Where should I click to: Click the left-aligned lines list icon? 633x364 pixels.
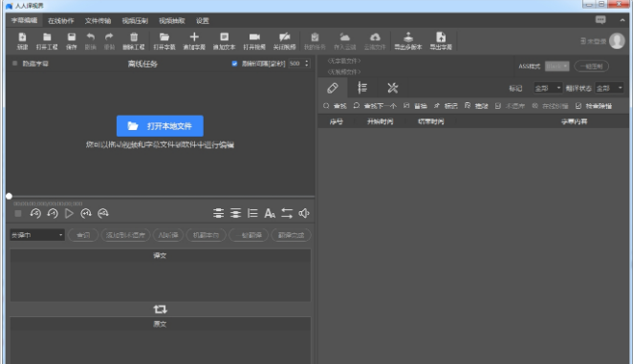pyautogui.click(x=252, y=213)
